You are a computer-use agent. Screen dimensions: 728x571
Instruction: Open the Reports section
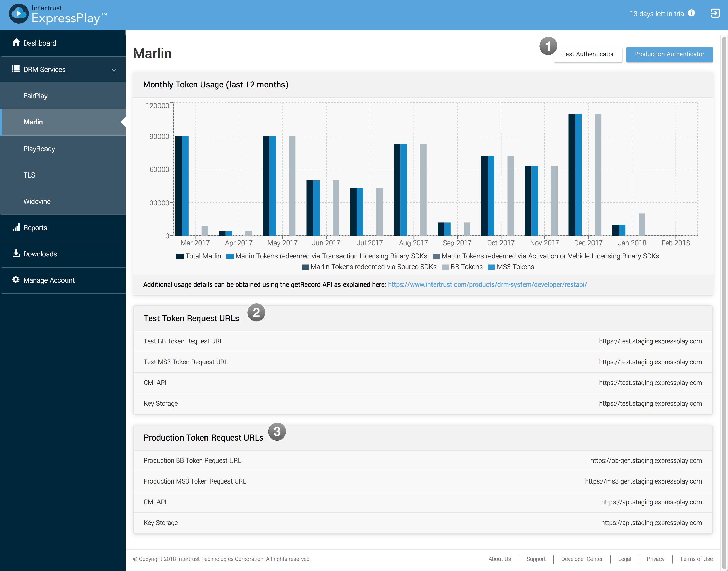point(63,228)
